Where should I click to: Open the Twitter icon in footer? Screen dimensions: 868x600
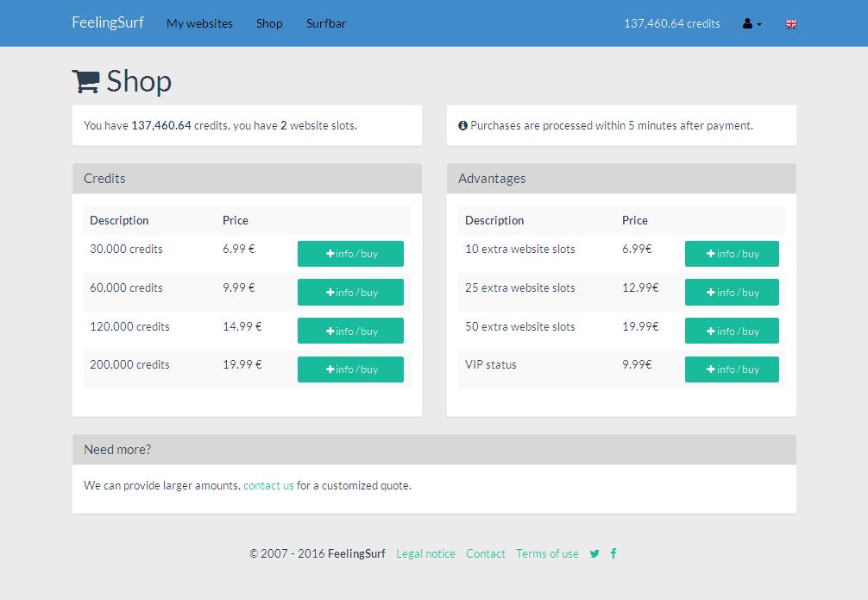pyautogui.click(x=594, y=553)
